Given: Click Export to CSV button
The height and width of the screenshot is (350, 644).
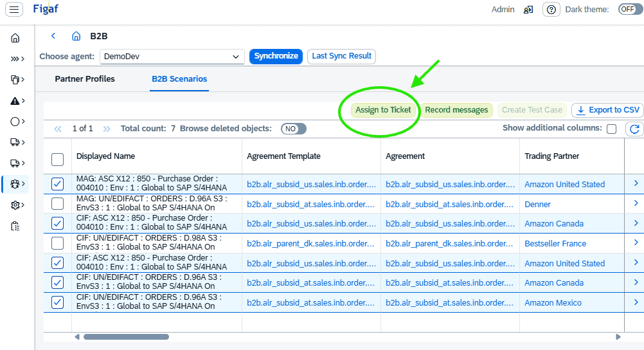Looking at the screenshot, I should click(608, 110).
